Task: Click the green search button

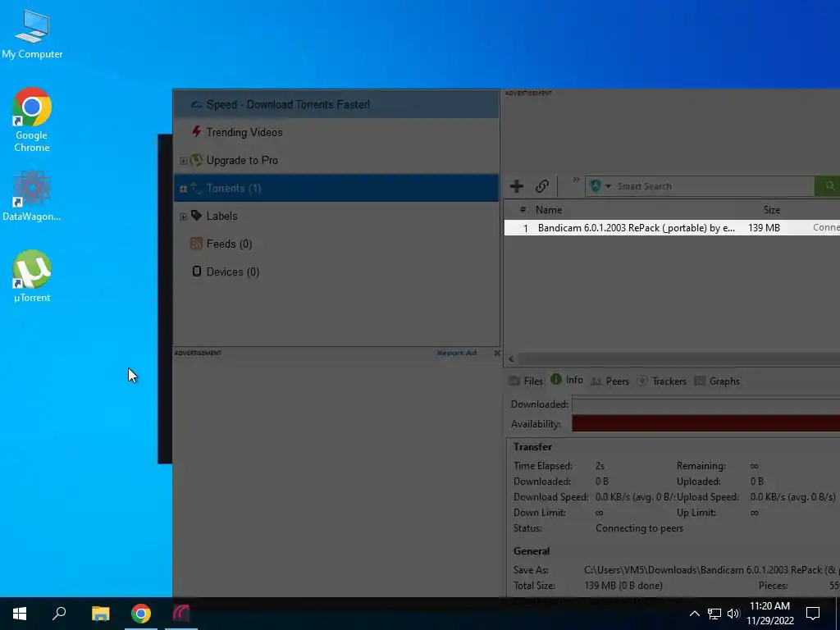Action: tap(829, 186)
